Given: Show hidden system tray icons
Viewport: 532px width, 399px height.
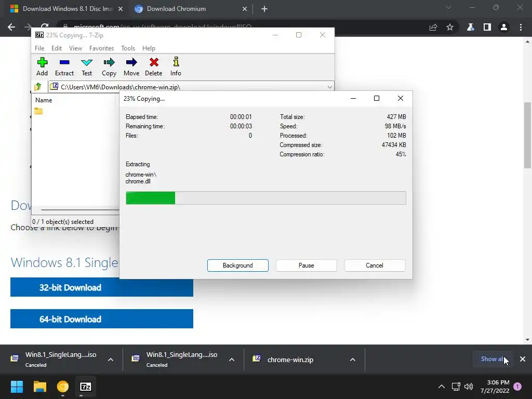Looking at the screenshot, I should (x=442, y=387).
